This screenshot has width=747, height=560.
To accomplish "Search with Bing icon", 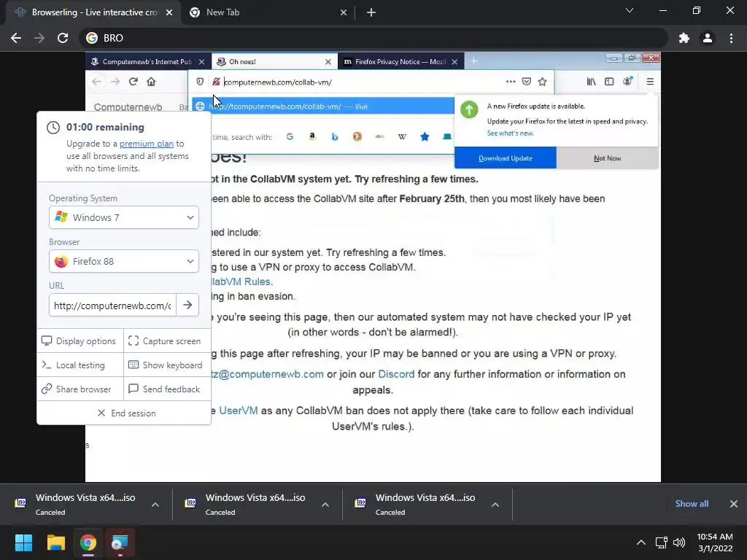I will click(x=334, y=136).
